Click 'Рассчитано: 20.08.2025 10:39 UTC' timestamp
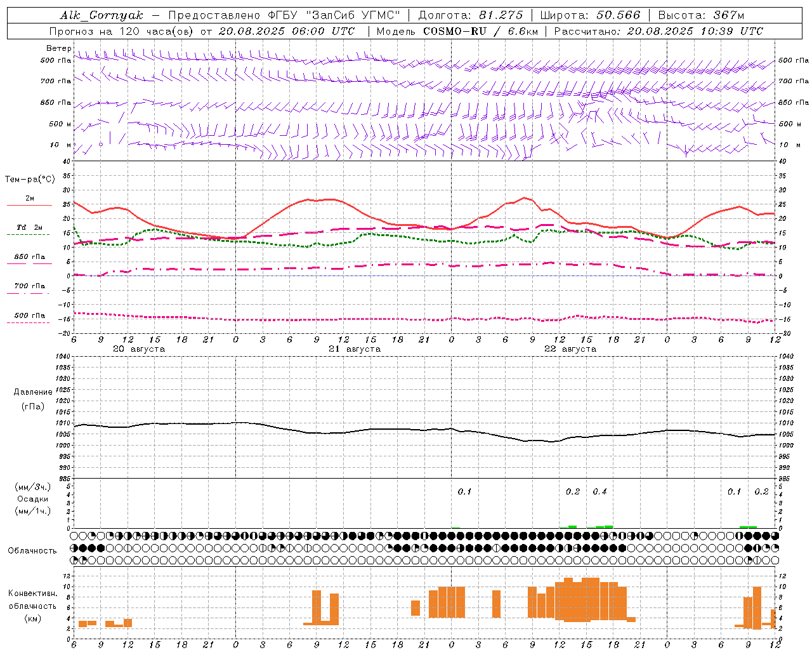The image size is (812, 650). [x=658, y=31]
